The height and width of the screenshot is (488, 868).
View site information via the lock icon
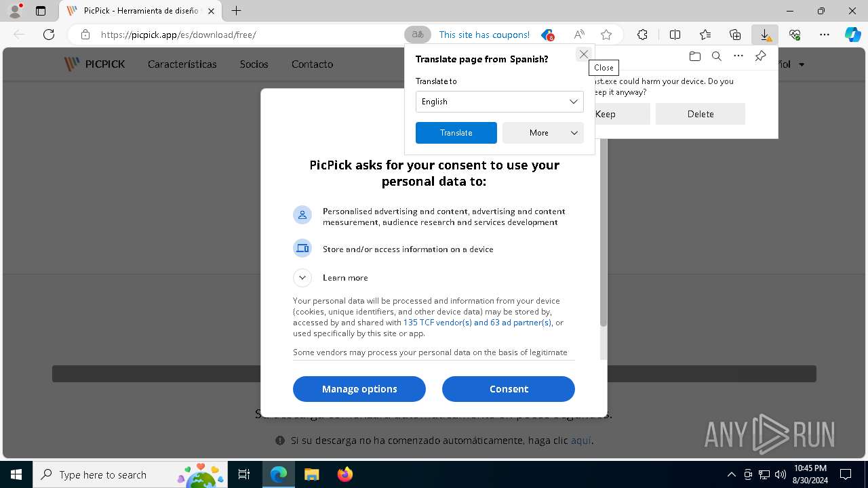[x=85, y=35]
